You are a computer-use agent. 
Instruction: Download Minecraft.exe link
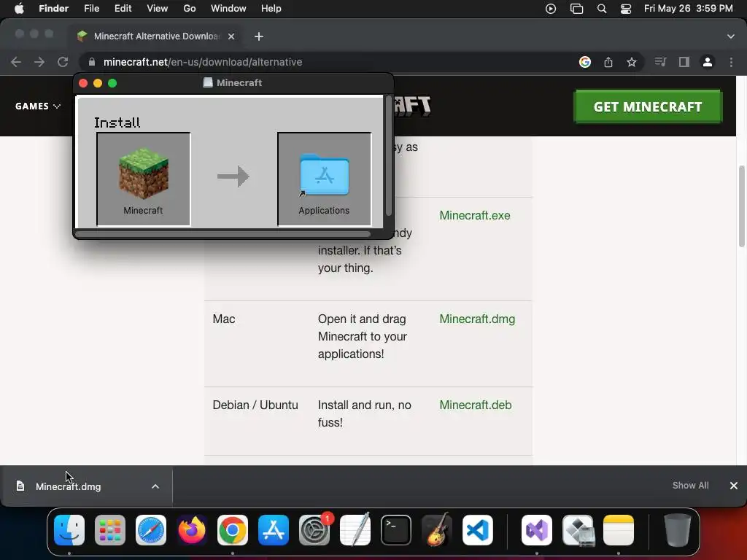pyautogui.click(x=474, y=215)
